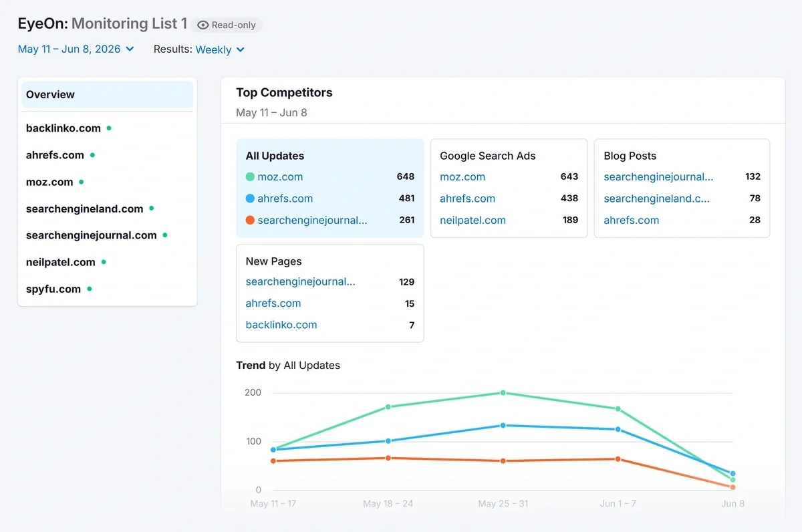Viewport: 802px width, 532px height.
Task: Click backlinko.com in New Pages card
Action: [281, 325]
